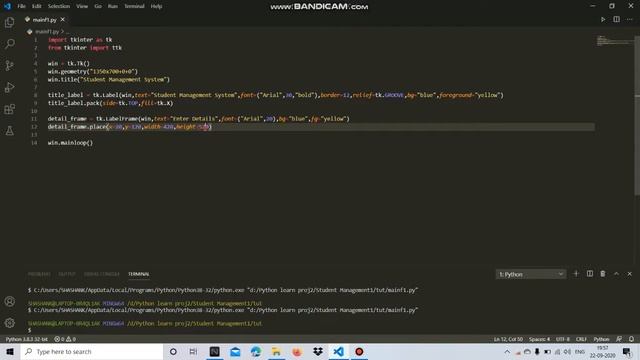Open Dropbox from the taskbar

click(318, 351)
